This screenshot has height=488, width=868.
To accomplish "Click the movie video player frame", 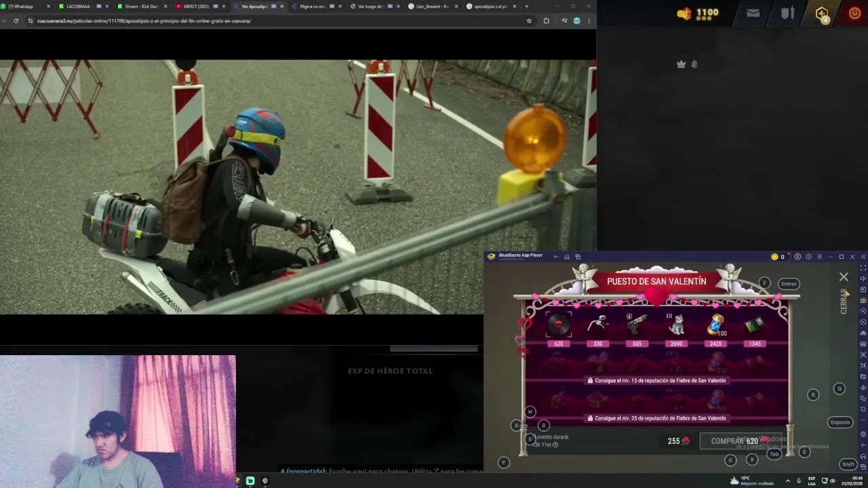I will 298,186.
